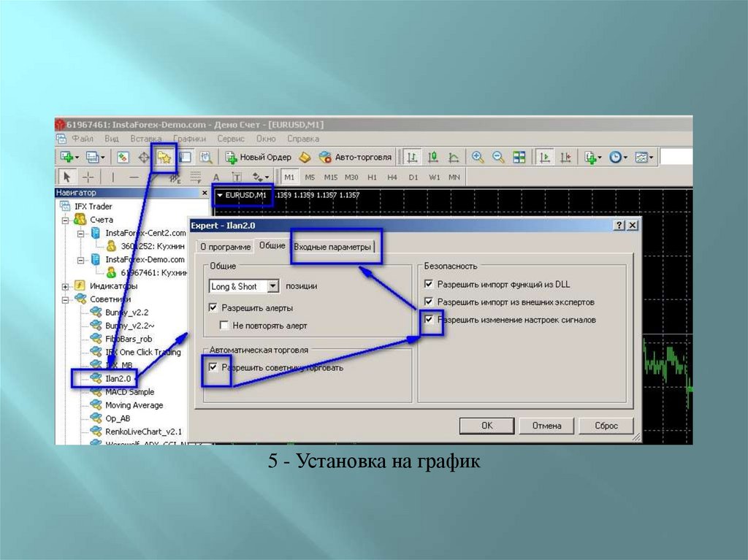Click the toolbar input field

coord(676,157)
